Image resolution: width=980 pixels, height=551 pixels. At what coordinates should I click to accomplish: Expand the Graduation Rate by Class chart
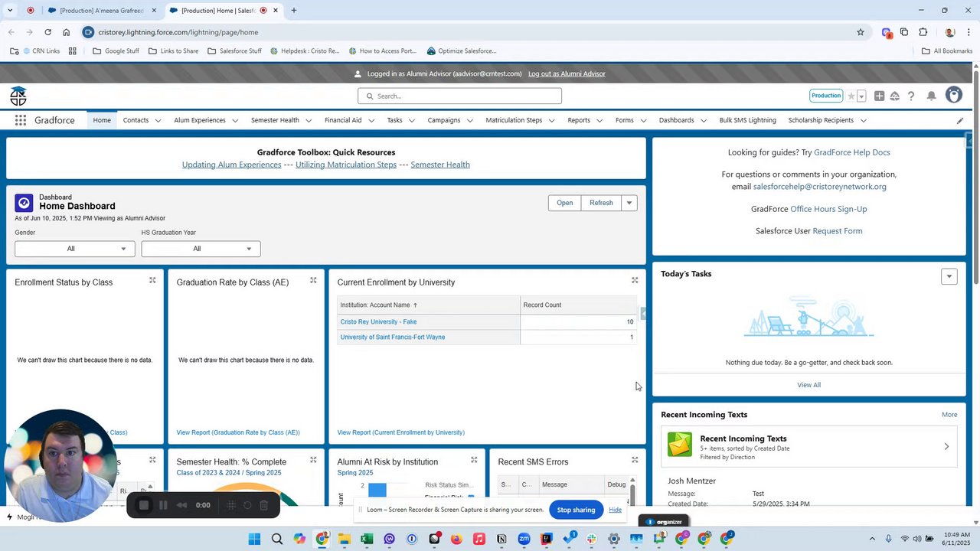(313, 280)
